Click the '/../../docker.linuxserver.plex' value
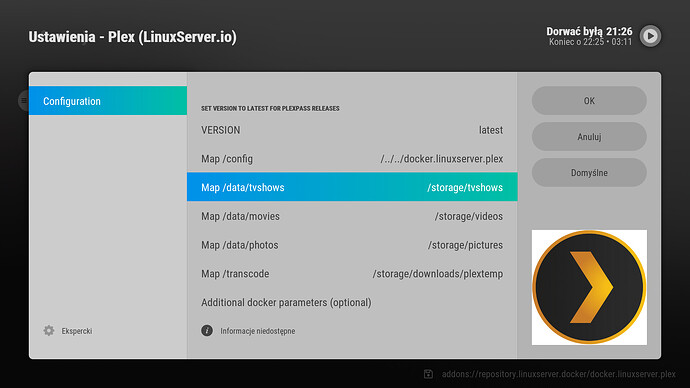The image size is (690, 388). [x=442, y=159]
